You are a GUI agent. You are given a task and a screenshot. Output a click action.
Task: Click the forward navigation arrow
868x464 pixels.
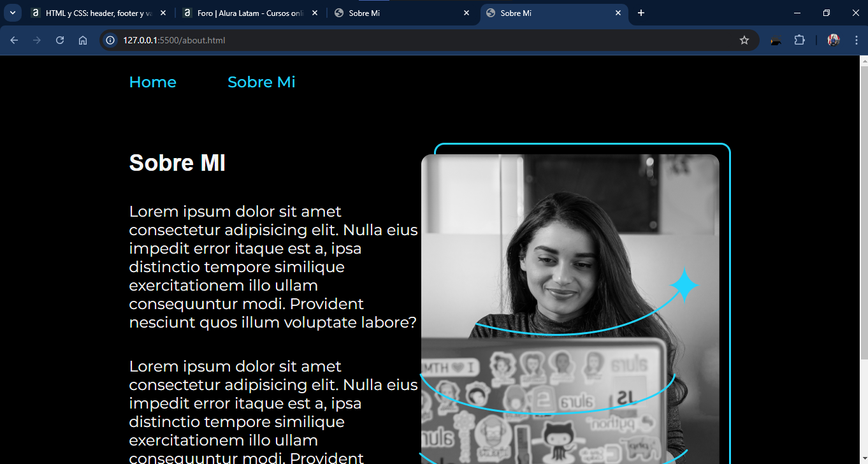pos(37,40)
